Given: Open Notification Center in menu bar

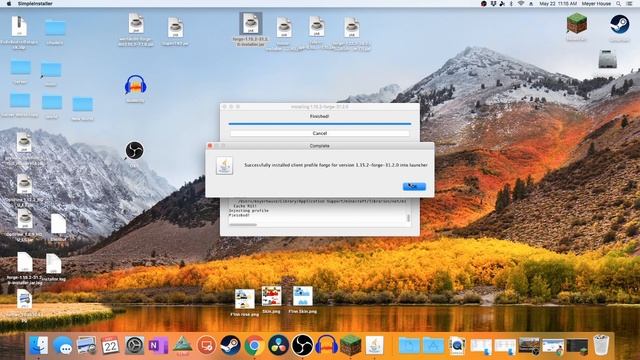Looking at the screenshot, I should pos(630,3).
